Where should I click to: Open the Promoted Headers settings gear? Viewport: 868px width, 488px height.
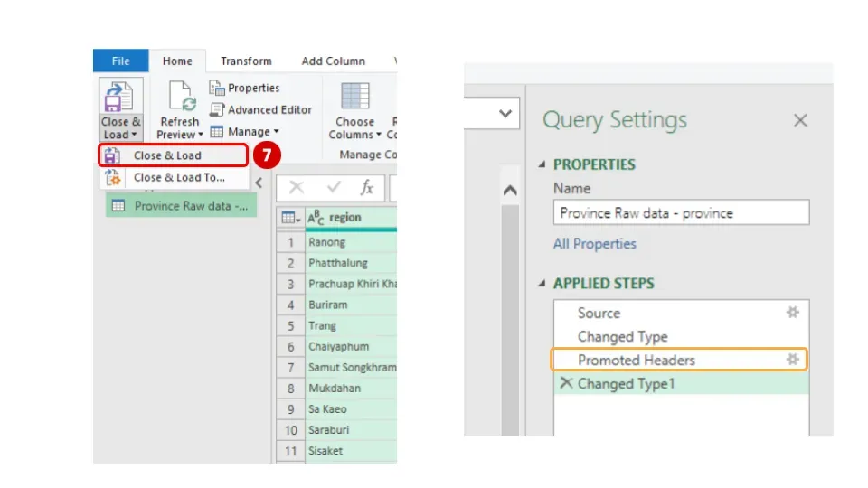click(x=793, y=360)
